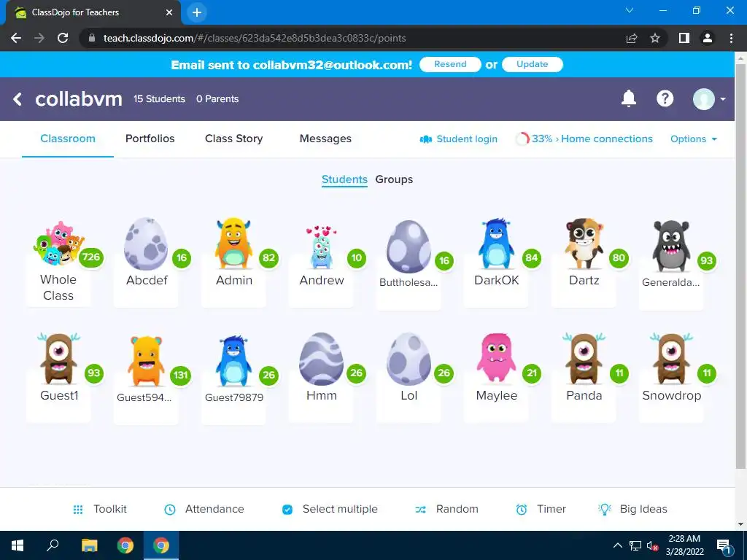Click the collabvm class title
This screenshot has height=560, width=747.
click(79, 99)
